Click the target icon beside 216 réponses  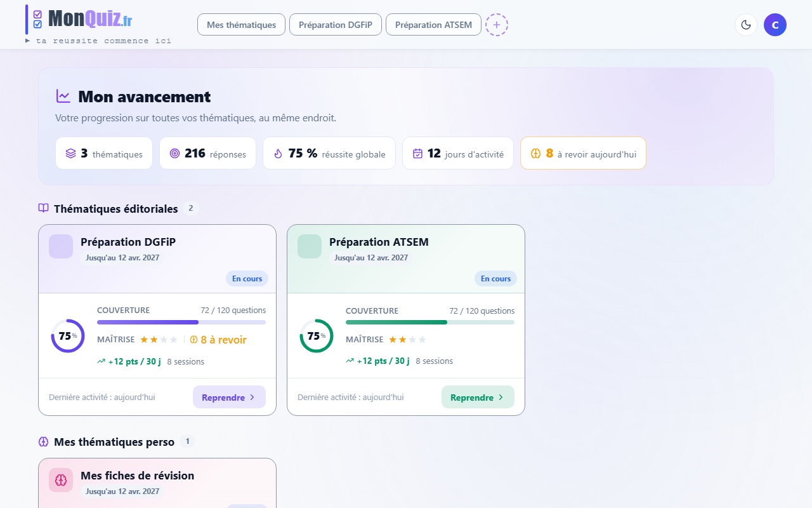175,154
